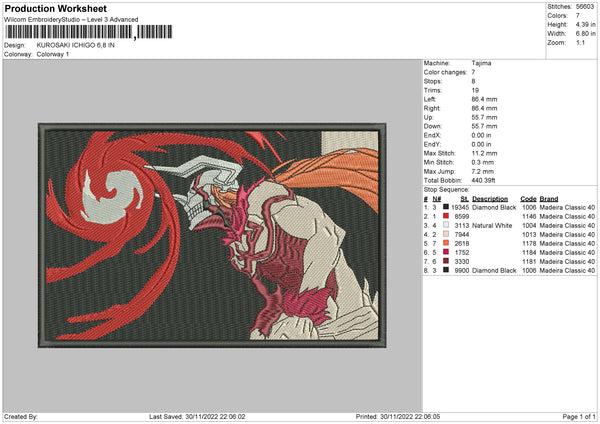Click the Trims value 19

pyautogui.click(x=475, y=90)
